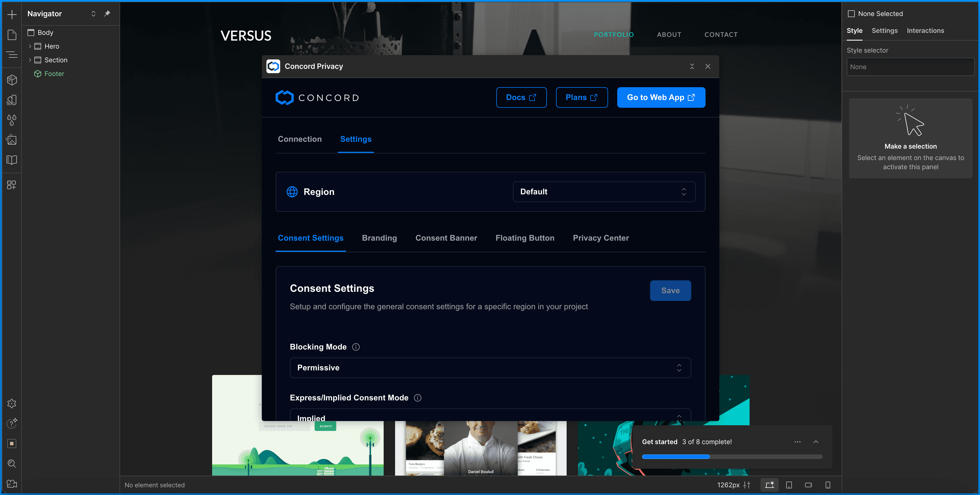
Task: Collapse the Get started checklist
Action: [816, 442]
